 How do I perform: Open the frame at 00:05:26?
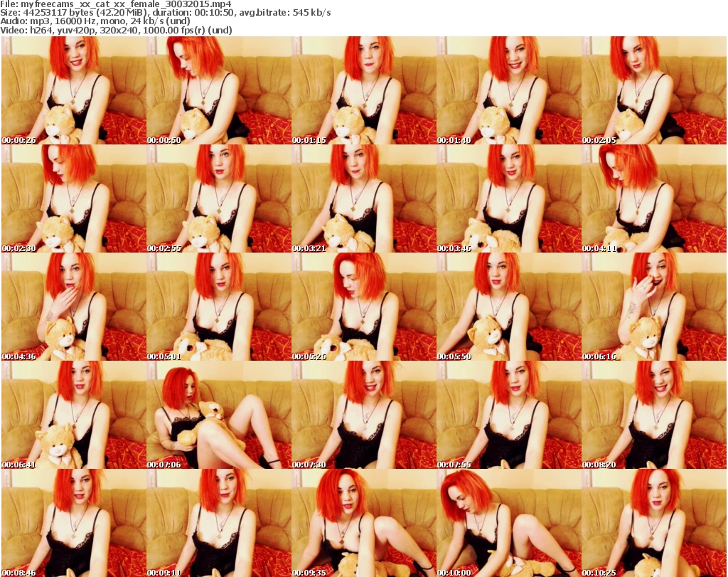pos(363,307)
